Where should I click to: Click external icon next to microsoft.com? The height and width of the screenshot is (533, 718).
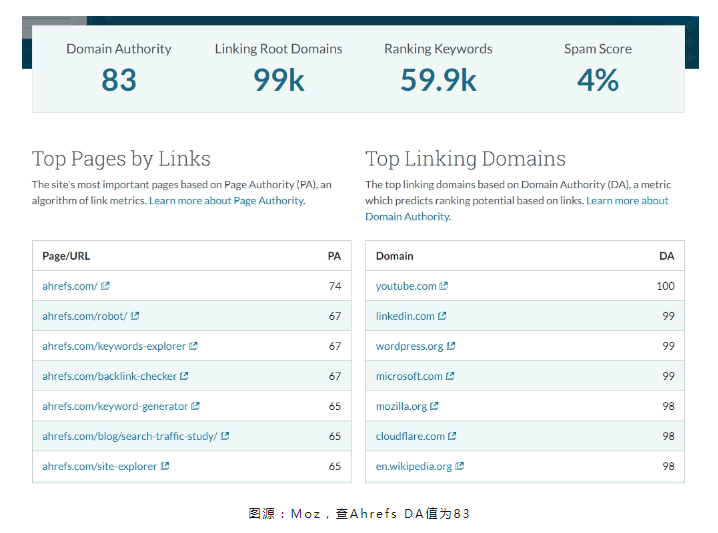(450, 376)
